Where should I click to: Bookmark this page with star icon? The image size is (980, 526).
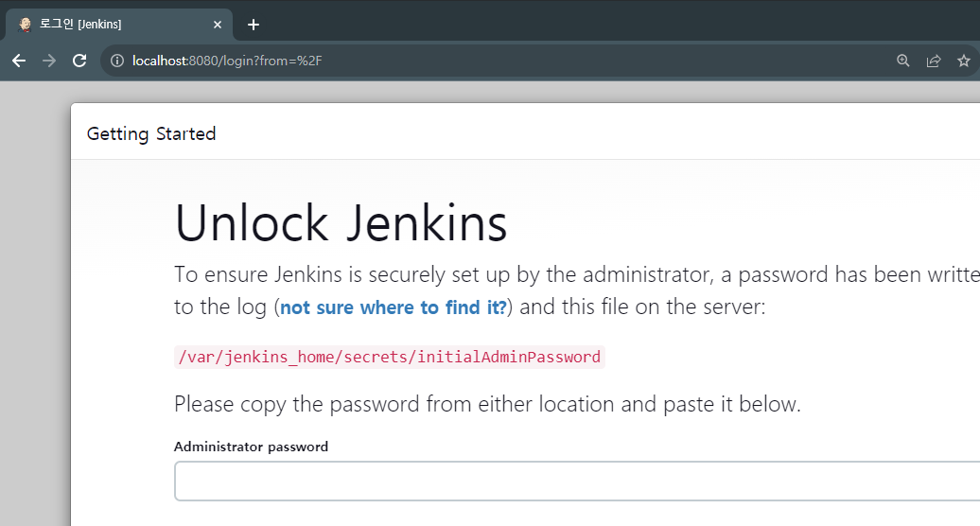coord(964,61)
